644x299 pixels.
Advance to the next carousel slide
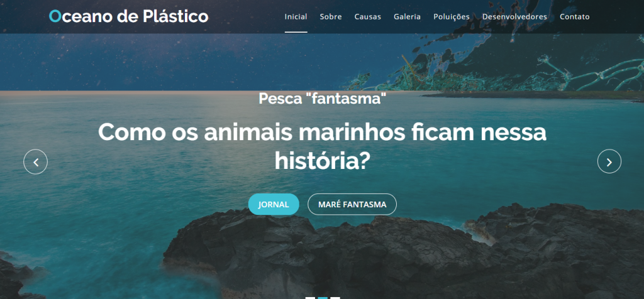[609, 161]
